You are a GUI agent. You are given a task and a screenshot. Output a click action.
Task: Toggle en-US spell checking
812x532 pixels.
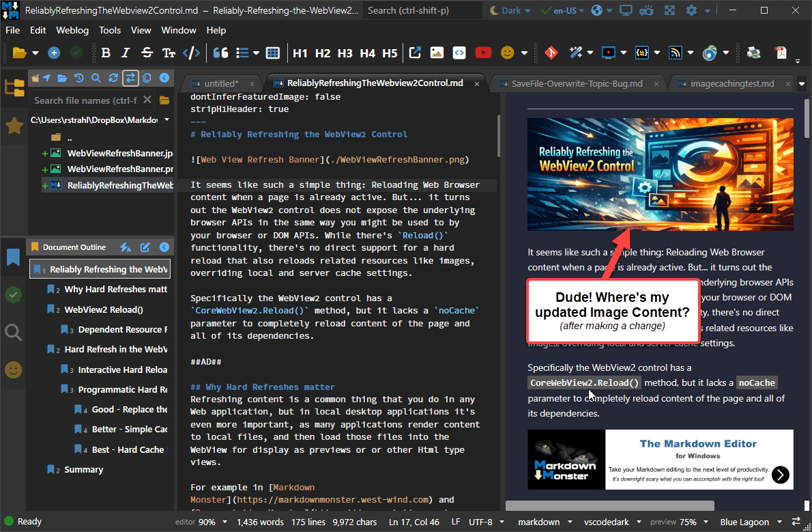click(x=559, y=10)
